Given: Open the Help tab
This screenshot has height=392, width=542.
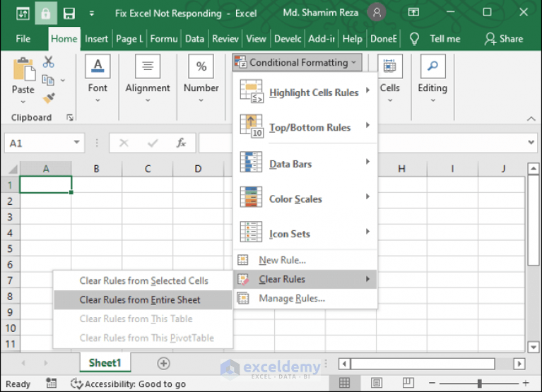Looking at the screenshot, I should click(352, 39).
